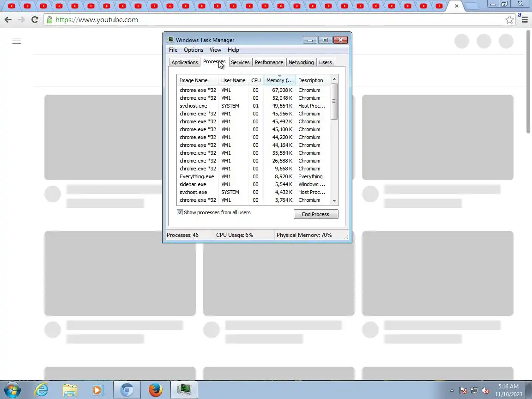This screenshot has height=399, width=532.
Task: Sort by the CPU column header
Action: pyautogui.click(x=256, y=80)
